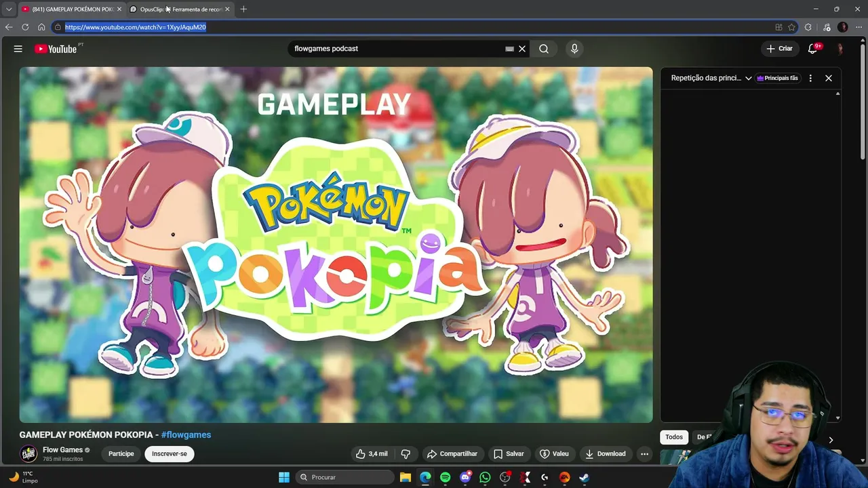This screenshot has height=488, width=868.
Task: Open Discord from taskbar
Action: pos(465,477)
